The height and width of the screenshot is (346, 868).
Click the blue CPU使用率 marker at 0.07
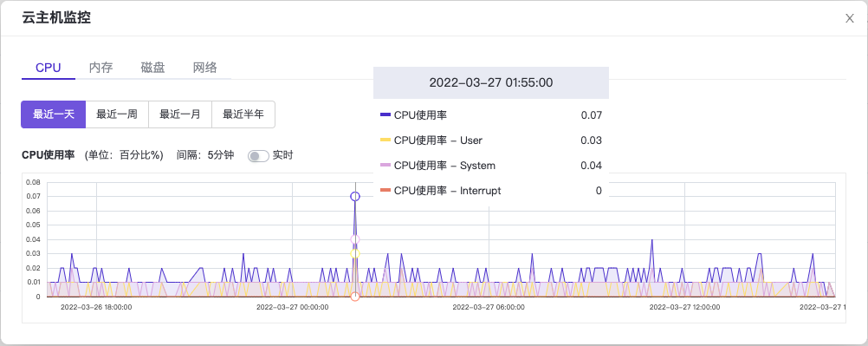[x=355, y=196]
